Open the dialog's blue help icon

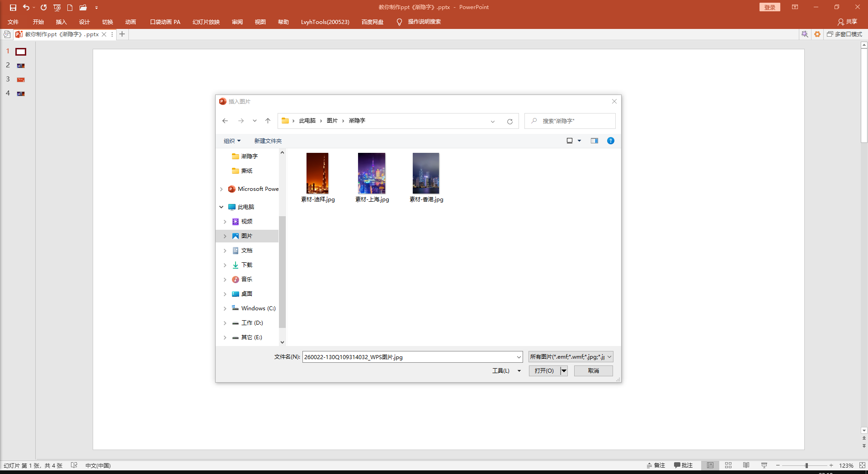coord(610,141)
